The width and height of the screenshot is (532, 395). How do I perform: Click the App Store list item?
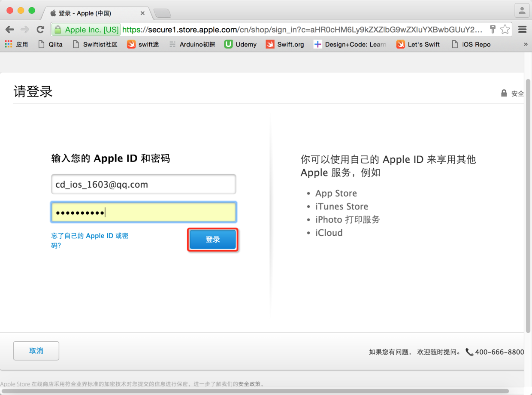coord(336,193)
